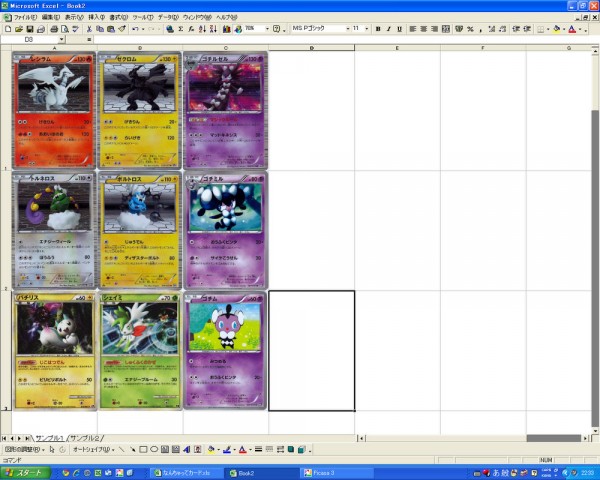The width and height of the screenshot is (600, 480).
Task: Center cell contents
Action: point(424,29)
